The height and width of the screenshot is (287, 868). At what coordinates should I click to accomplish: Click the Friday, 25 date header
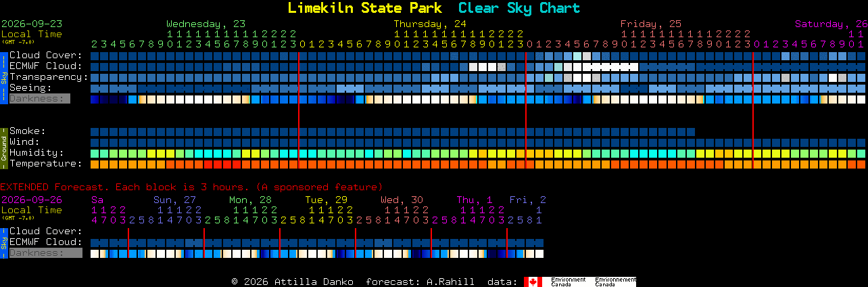651,24
